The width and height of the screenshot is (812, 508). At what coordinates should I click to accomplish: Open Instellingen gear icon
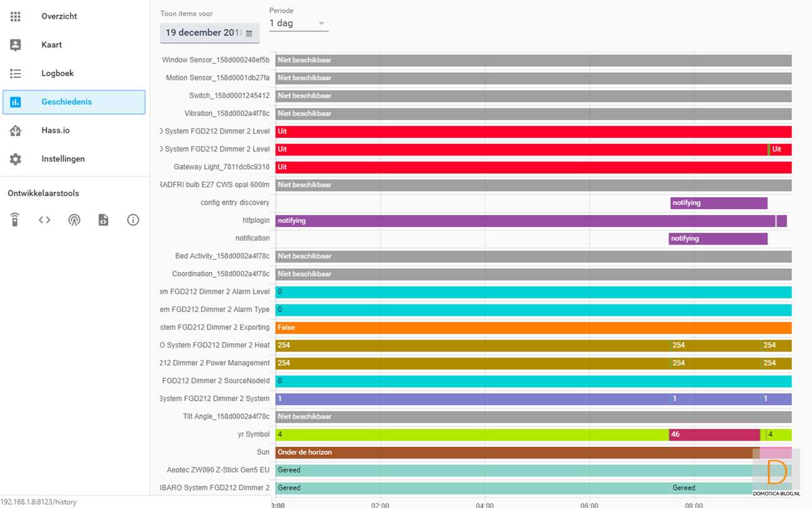(16, 159)
